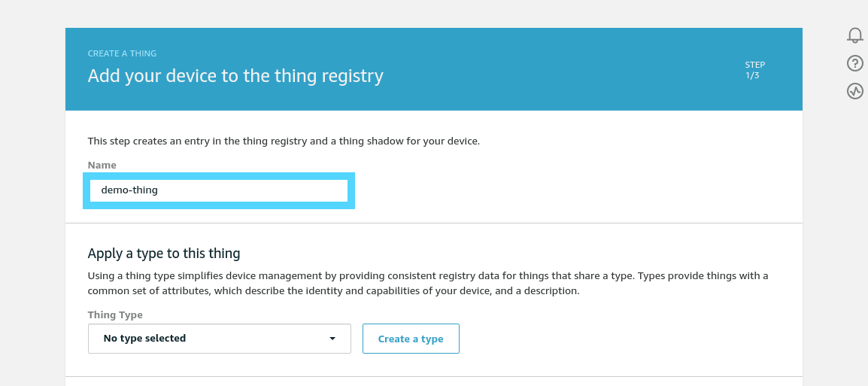The image size is (868, 386).
Task: Open the 'No type selected' dropdown
Action: 219,339
